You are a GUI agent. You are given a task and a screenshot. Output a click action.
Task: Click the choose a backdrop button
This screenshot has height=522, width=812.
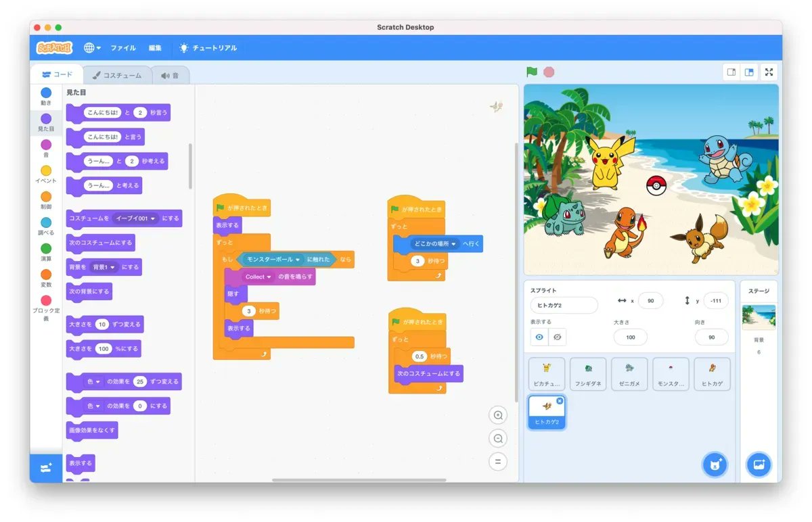[759, 465]
